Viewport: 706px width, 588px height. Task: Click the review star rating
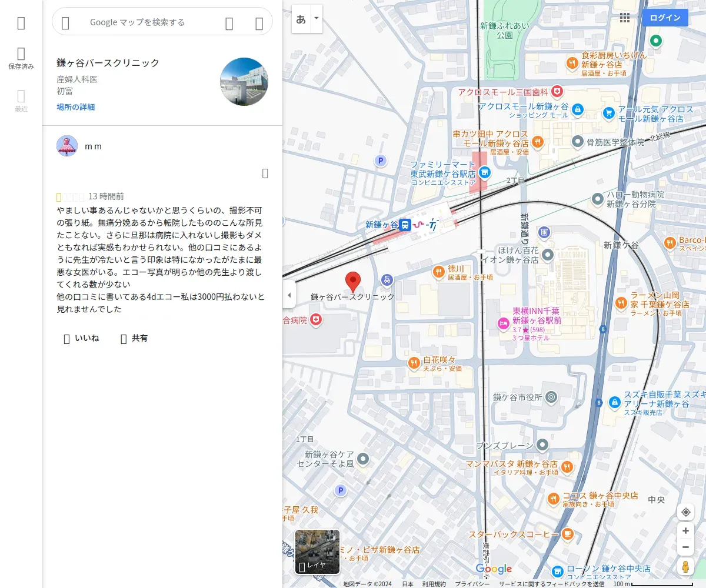click(71, 196)
